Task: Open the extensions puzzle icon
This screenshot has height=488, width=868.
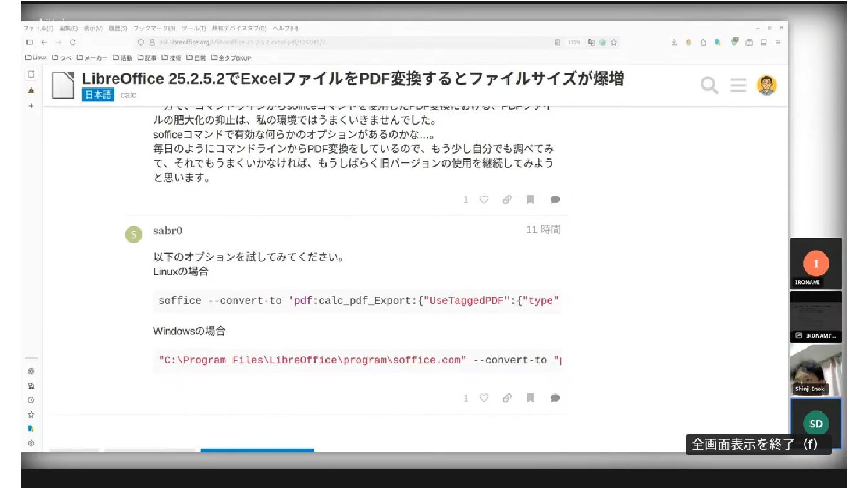Action: coord(703,42)
